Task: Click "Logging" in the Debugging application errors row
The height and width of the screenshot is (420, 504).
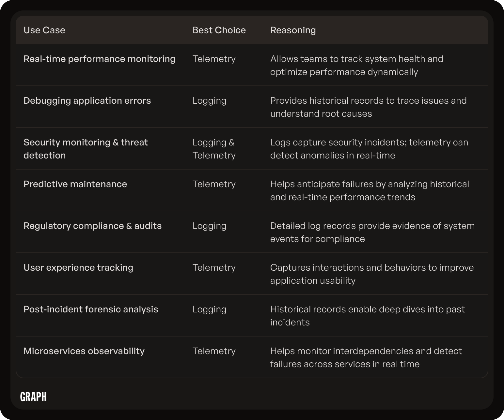Action: click(209, 101)
